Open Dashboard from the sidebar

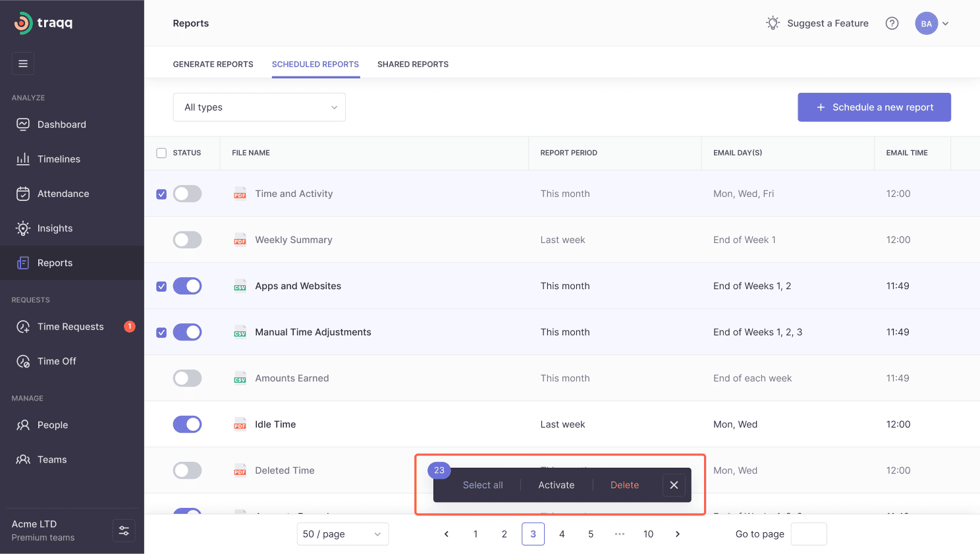click(72, 125)
